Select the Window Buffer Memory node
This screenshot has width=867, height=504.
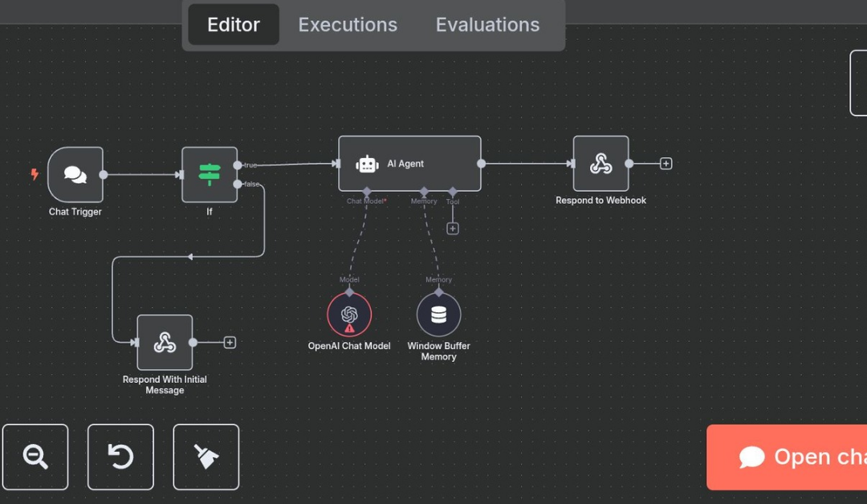click(438, 314)
